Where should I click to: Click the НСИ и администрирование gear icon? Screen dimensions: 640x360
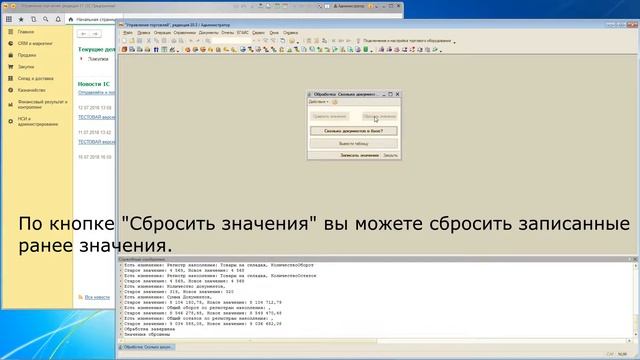(x=11, y=121)
